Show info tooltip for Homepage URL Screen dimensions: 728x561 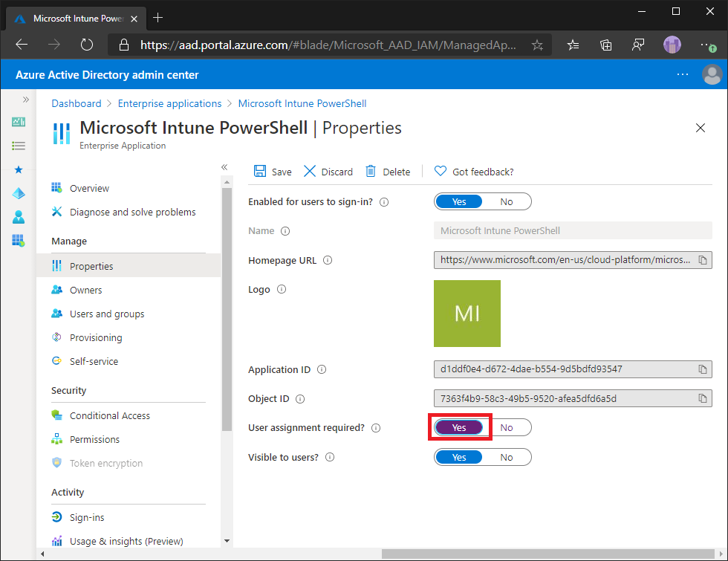(x=328, y=260)
